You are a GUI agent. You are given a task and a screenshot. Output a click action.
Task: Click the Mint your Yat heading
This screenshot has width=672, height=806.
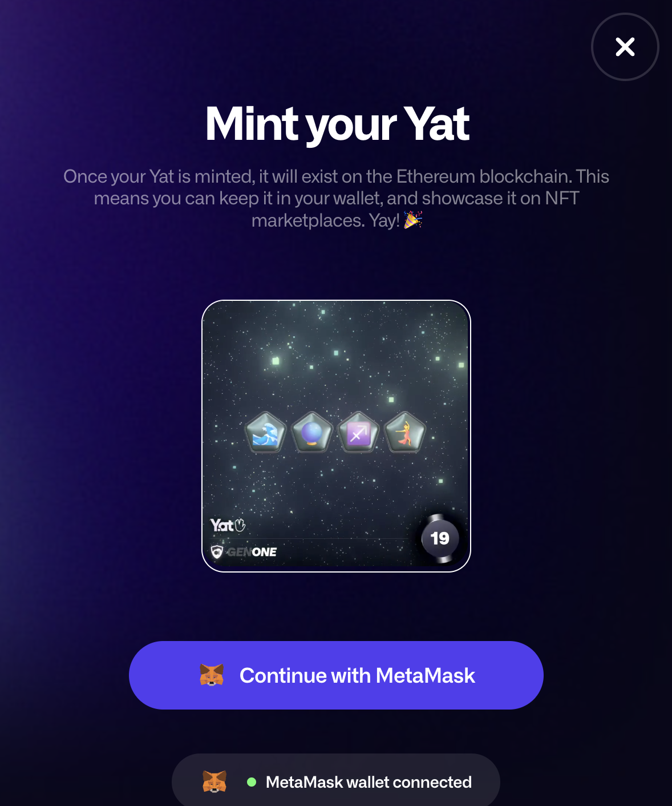tap(337, 124)
